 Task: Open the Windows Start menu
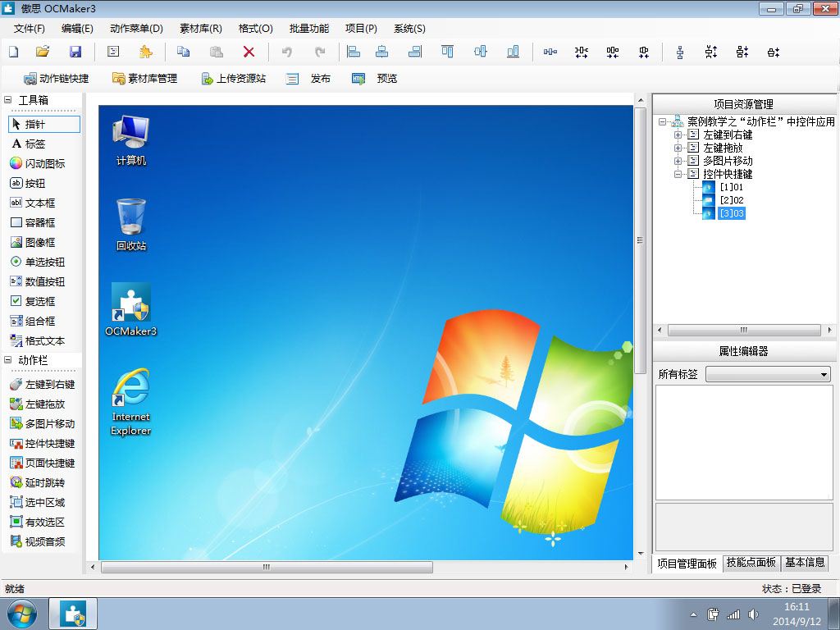click(22, 614)
